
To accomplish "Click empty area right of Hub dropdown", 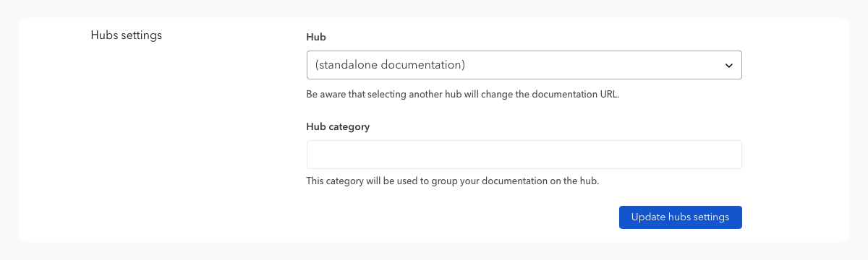I will 796,65.
